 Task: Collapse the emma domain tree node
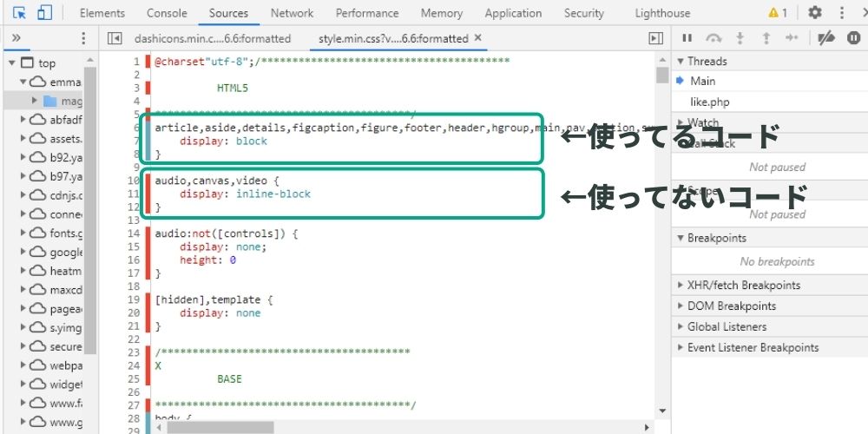click(x=23, y=82)
